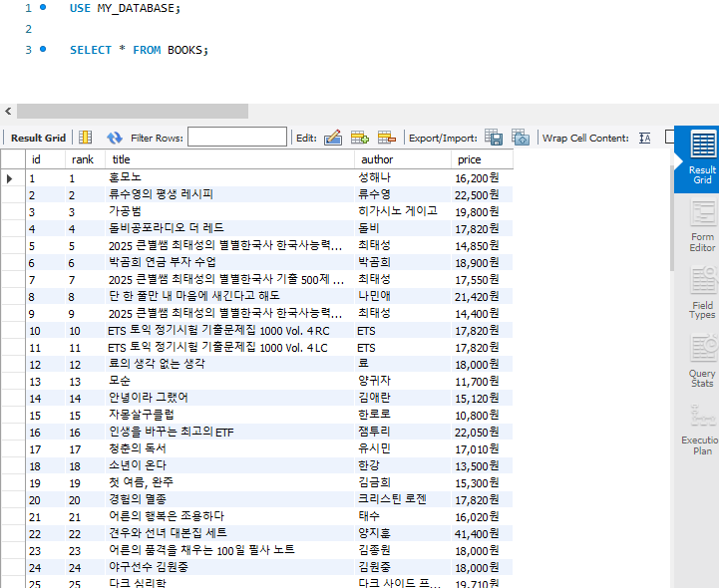The height and width of the screenshot is (588, 719).
Task: Select title cell '박곰희 연금 부자 수업'
Action: [x=229, y=262]
